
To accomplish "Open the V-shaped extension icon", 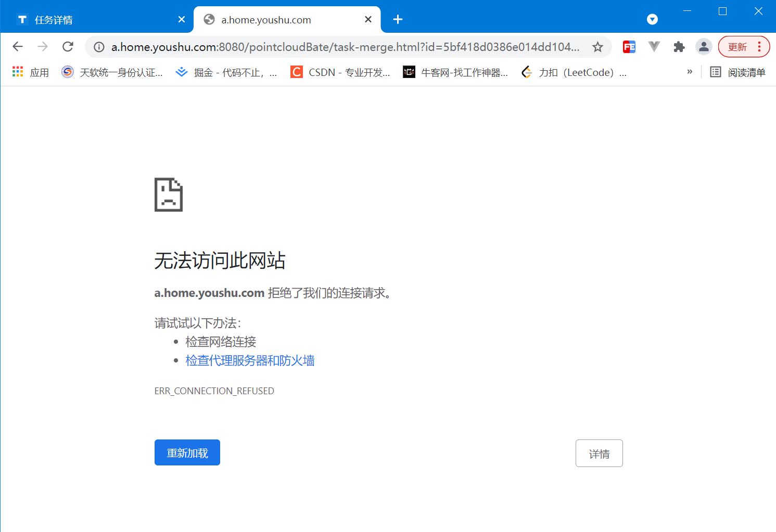I will 654,46.
